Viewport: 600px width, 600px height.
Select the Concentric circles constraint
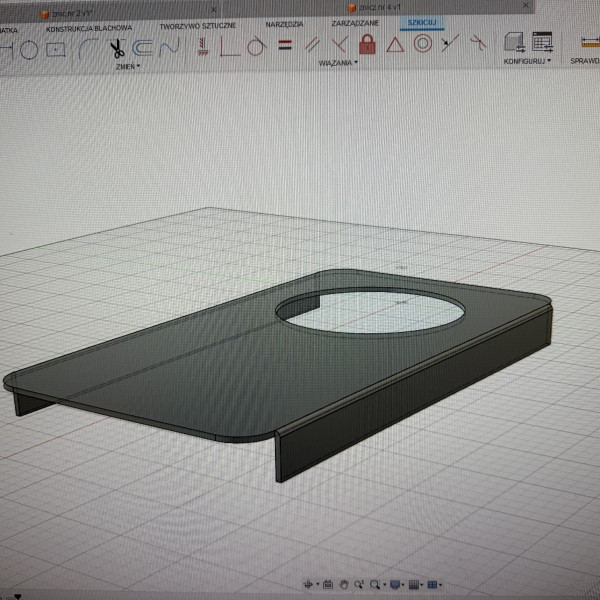point(423,43)
